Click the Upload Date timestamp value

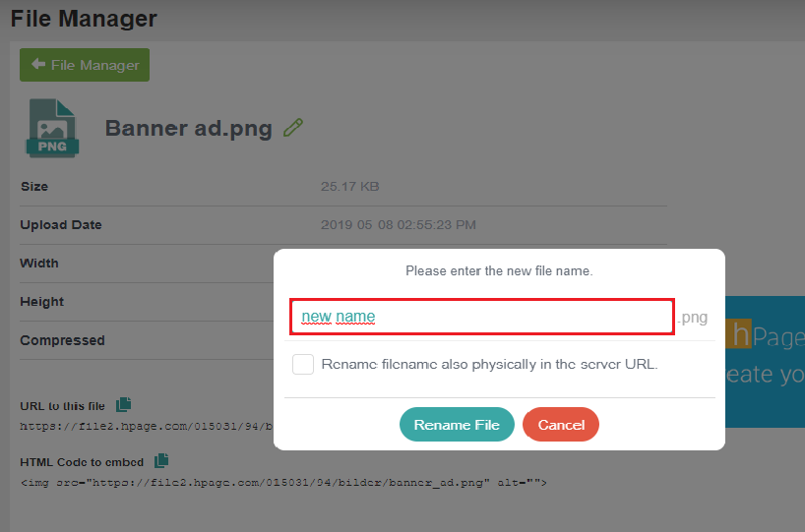coord(399,225)
